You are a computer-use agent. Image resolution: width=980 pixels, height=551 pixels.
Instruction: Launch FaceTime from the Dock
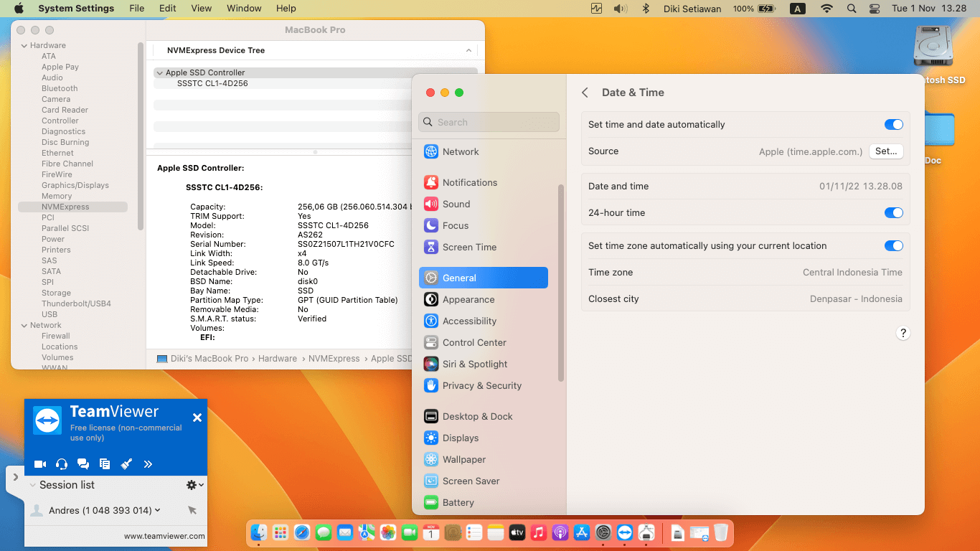pos(410,532)
